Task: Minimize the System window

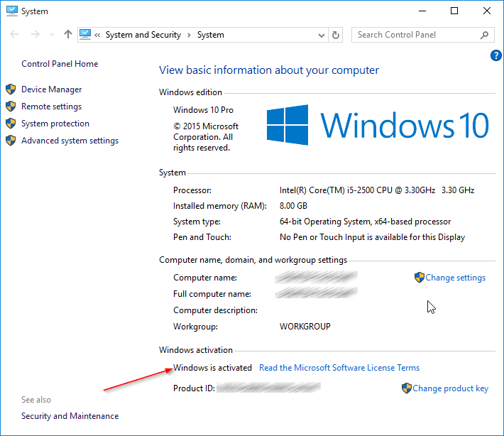Action: click(x=422, y=11)
